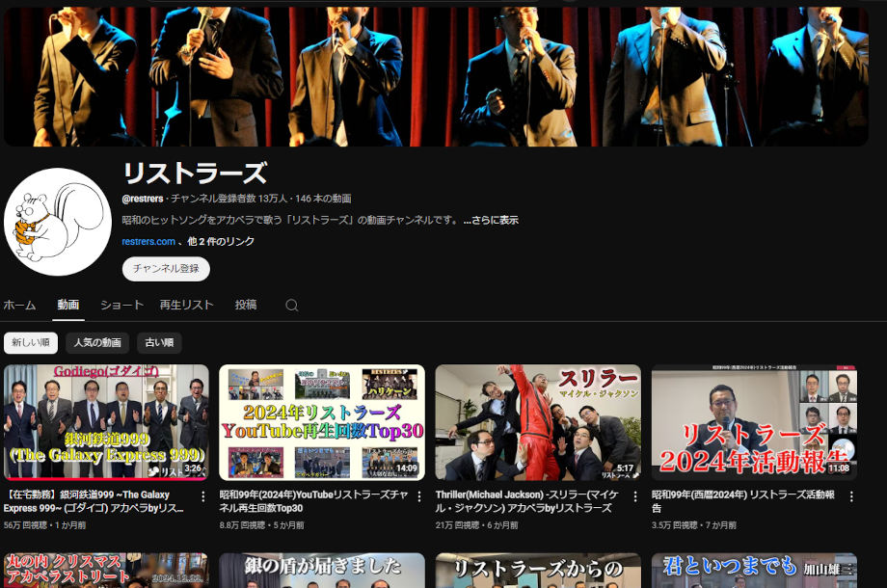Click the search icon in channel tabs
This screenshot has width=887, height=588.
(292, 306)
